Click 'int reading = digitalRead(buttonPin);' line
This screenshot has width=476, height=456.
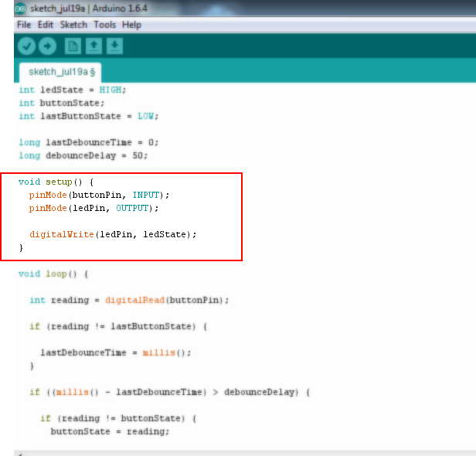(x=129, y=300)
